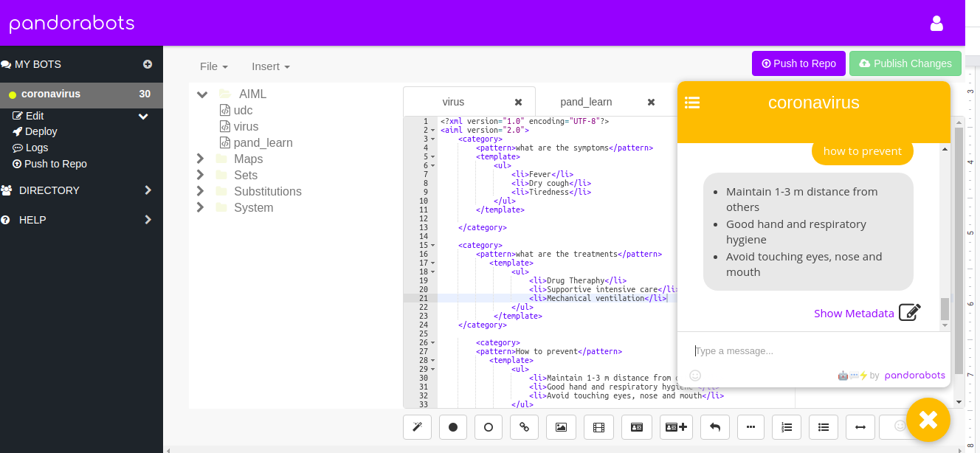Viewport: 980px width, 453px height.
Task: Collapse the AIML folder
Action: click(x=201, y=94)
